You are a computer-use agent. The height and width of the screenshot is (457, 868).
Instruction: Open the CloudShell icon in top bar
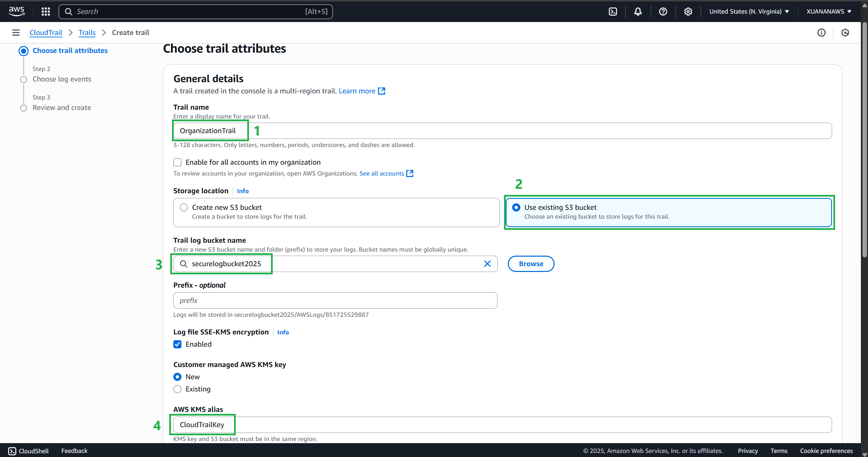pyautogui.click(x=613, y=12)
